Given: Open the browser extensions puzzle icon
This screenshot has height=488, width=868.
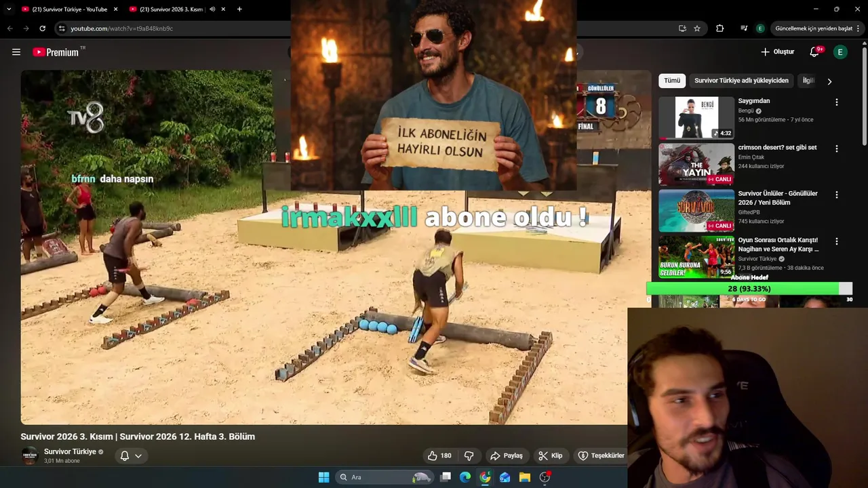Looking at the screenshot, I should coord(720,28).
